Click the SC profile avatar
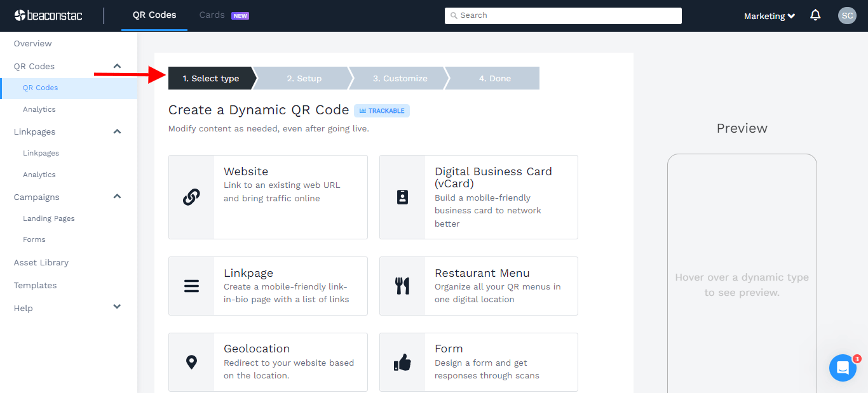 pos(847,15)
